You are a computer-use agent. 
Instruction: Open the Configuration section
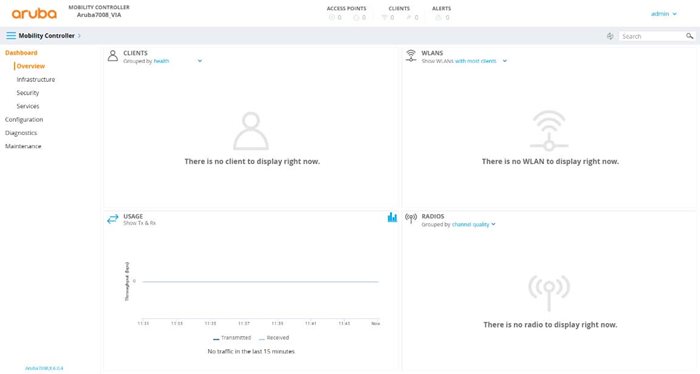24,120
